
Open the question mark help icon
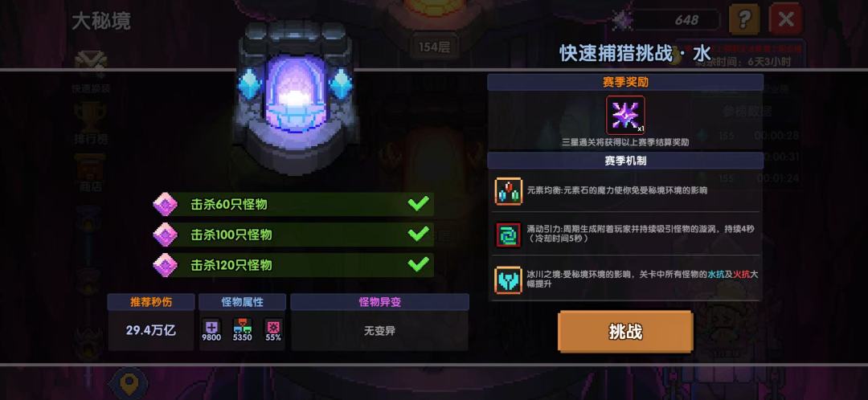point(744,20)
